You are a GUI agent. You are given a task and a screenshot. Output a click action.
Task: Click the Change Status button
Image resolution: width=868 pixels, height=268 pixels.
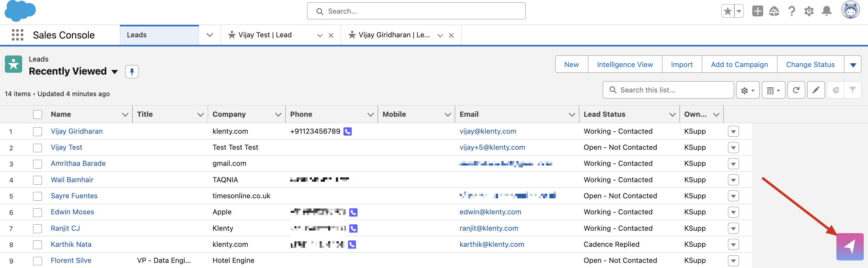pos(810,64)
